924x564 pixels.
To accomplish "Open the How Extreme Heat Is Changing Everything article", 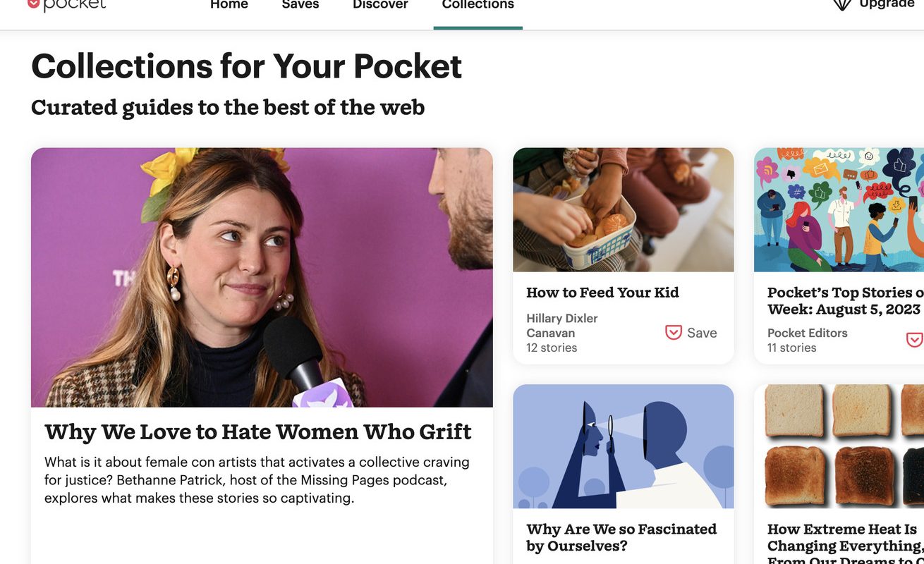I will [x=845, y=544].
